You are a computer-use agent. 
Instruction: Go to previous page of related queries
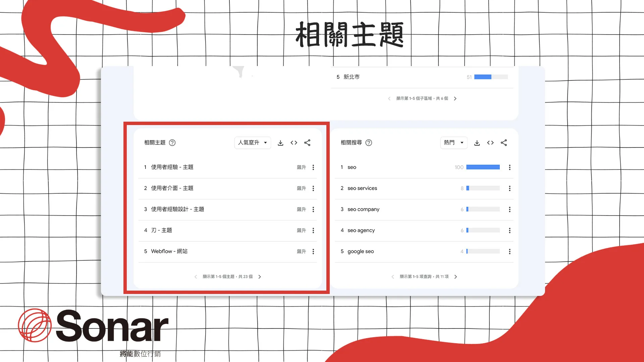[392, 277]
